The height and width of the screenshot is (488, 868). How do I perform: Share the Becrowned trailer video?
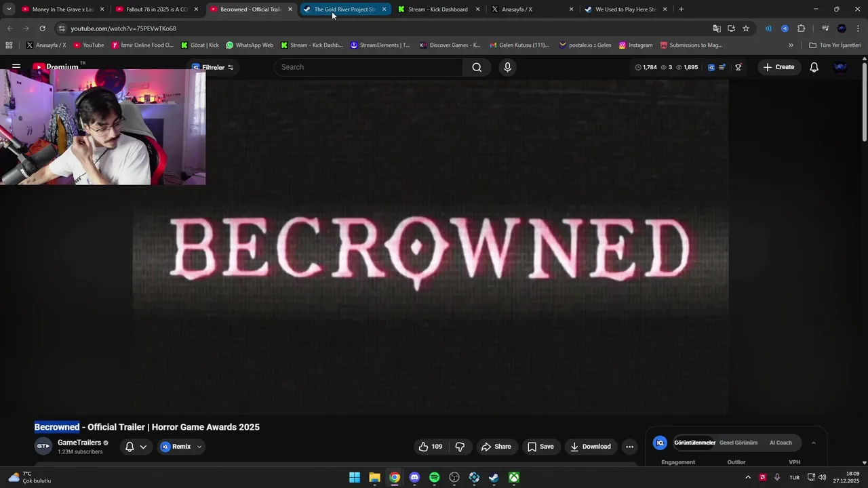click(496, 447)
